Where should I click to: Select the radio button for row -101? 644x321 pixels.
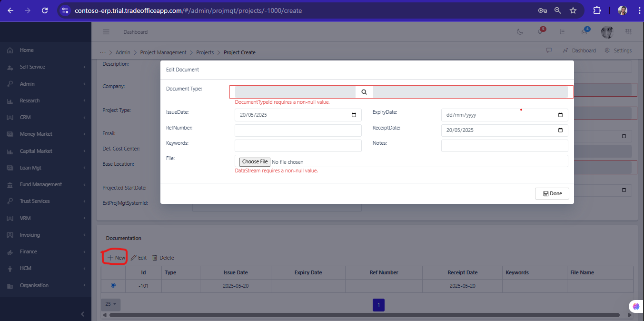pos(113,285)
